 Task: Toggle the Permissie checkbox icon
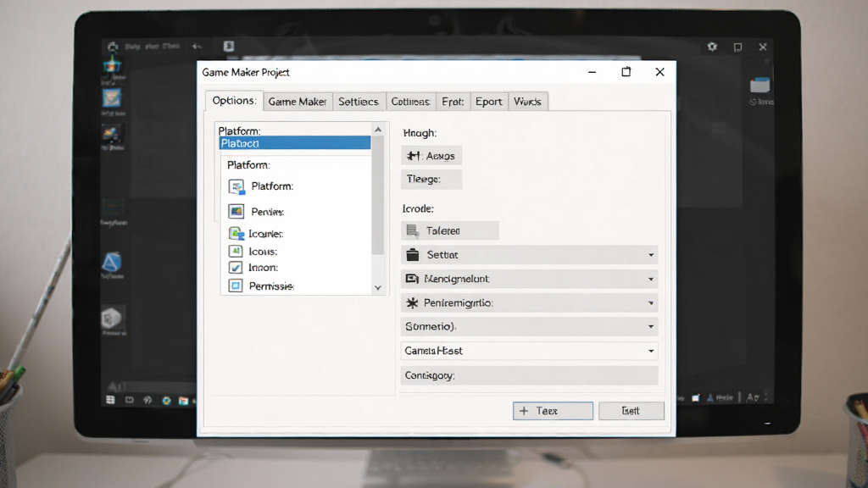coord(236,286)
